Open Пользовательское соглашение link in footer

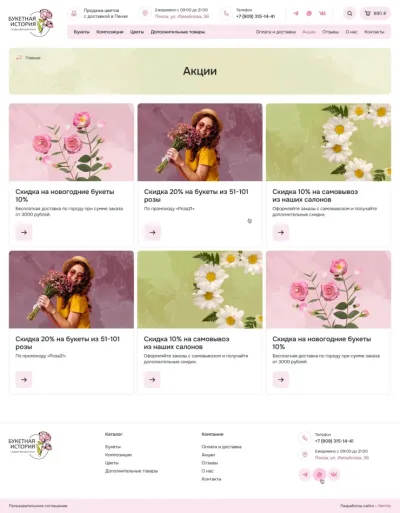pos(38,506)
